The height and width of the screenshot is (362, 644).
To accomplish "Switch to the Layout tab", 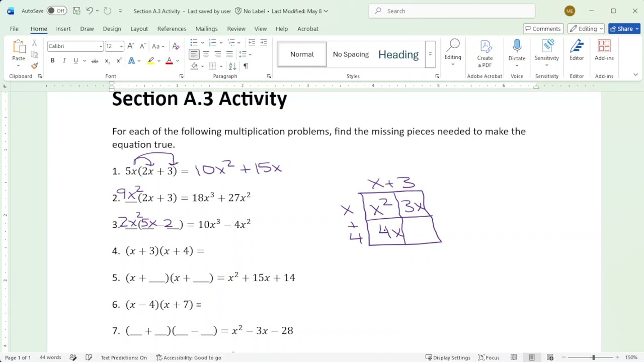I will pyautogui.click(x=139, y=29).
